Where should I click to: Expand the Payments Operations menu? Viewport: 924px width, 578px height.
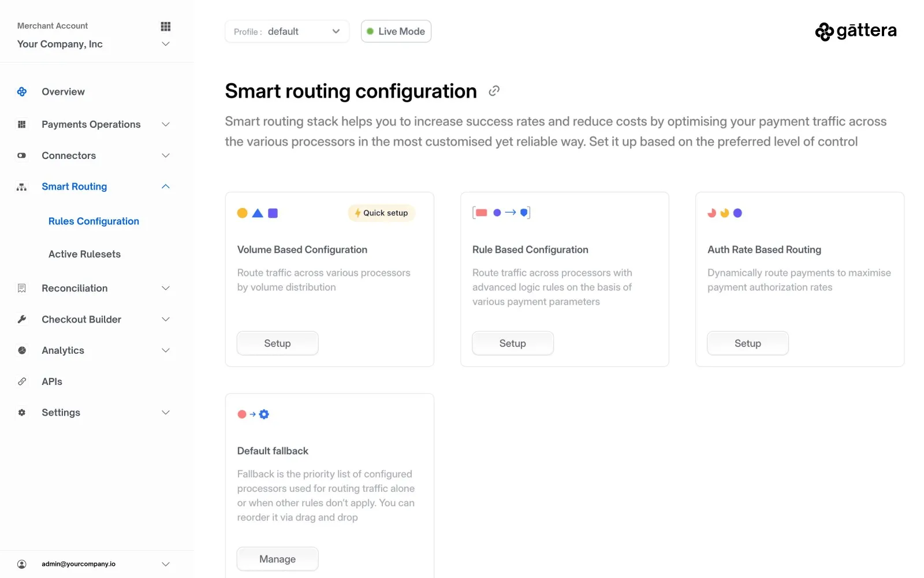[x=92, y=124]
